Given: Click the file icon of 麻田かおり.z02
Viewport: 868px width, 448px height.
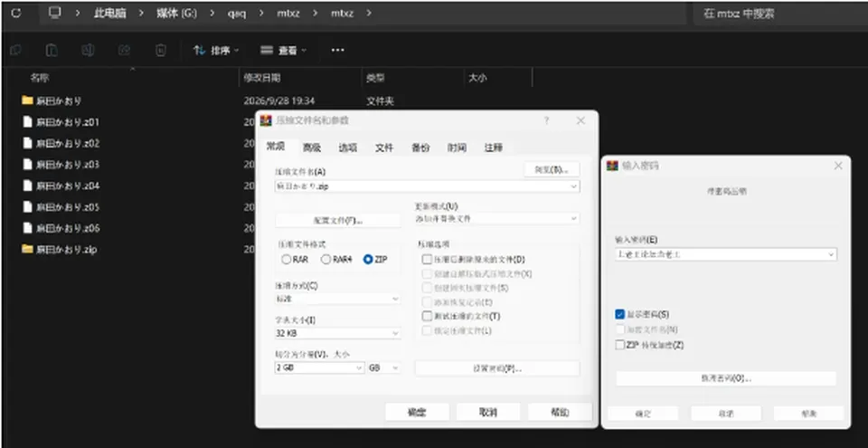Looking at the screenshot, I should click(x=27, y=143).
